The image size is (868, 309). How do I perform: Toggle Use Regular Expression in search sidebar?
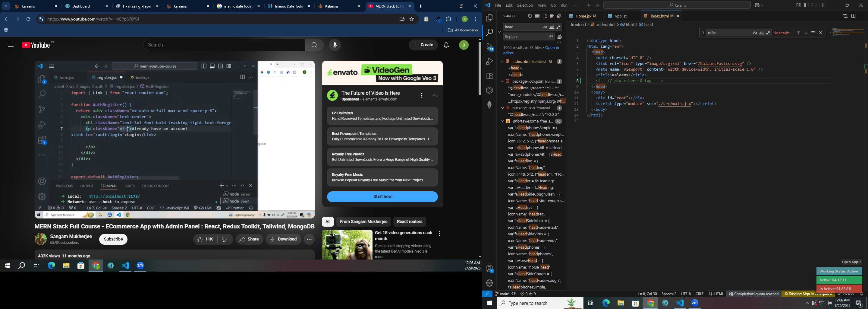pos(559,27)
